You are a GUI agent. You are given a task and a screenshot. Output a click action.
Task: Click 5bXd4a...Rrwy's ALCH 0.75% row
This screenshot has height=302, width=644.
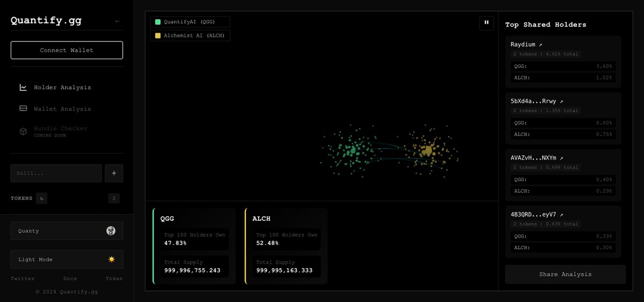(x=563, y=134)
